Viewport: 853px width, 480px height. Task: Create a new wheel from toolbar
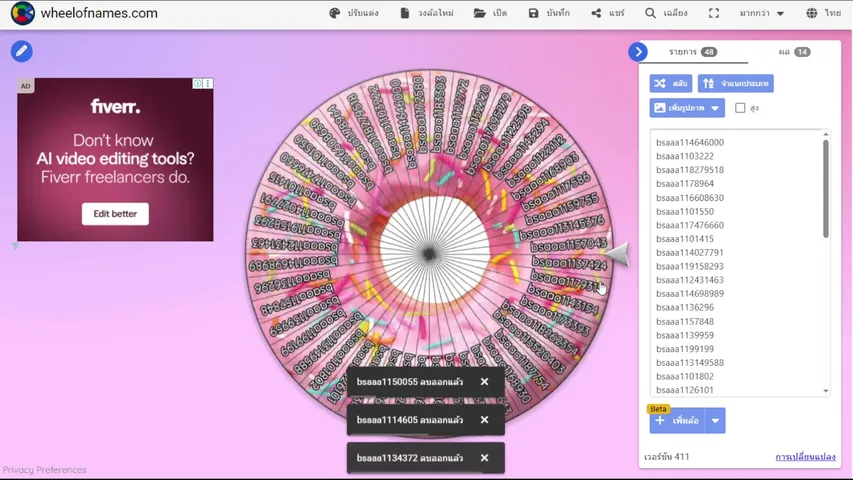pyautogui.click(x=427, y=13)
